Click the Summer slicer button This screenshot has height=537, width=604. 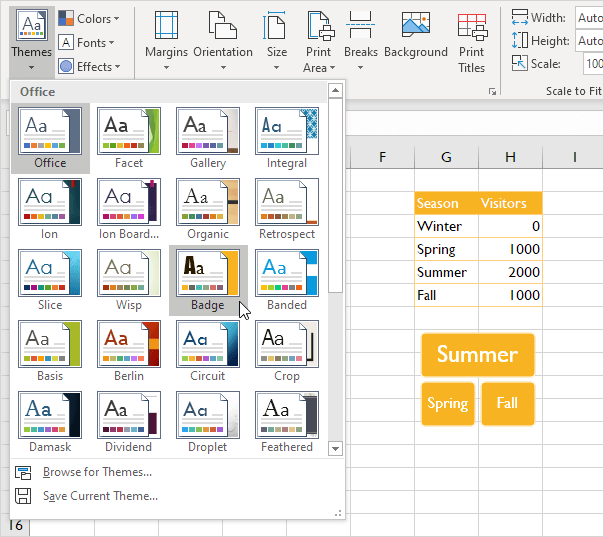(x=477, y=355)
